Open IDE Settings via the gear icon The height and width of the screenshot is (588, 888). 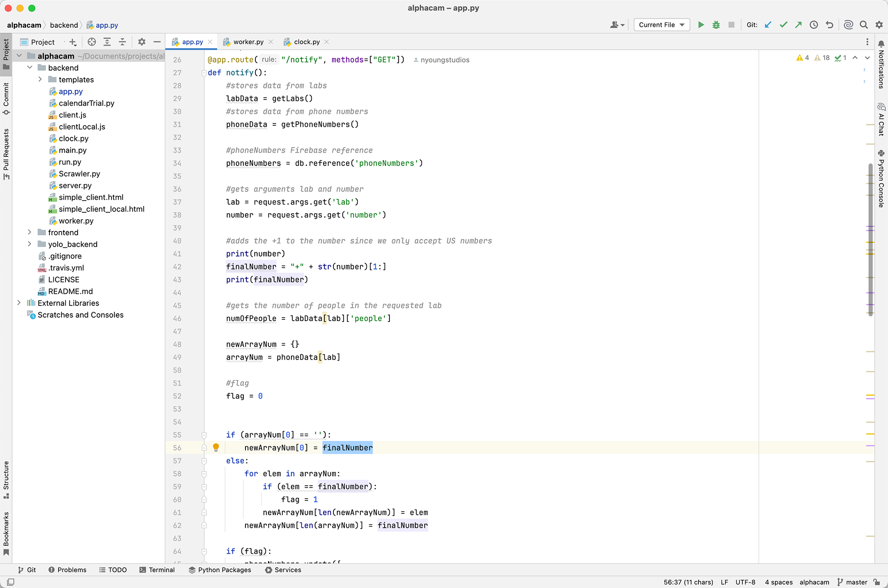click(879, 25)
